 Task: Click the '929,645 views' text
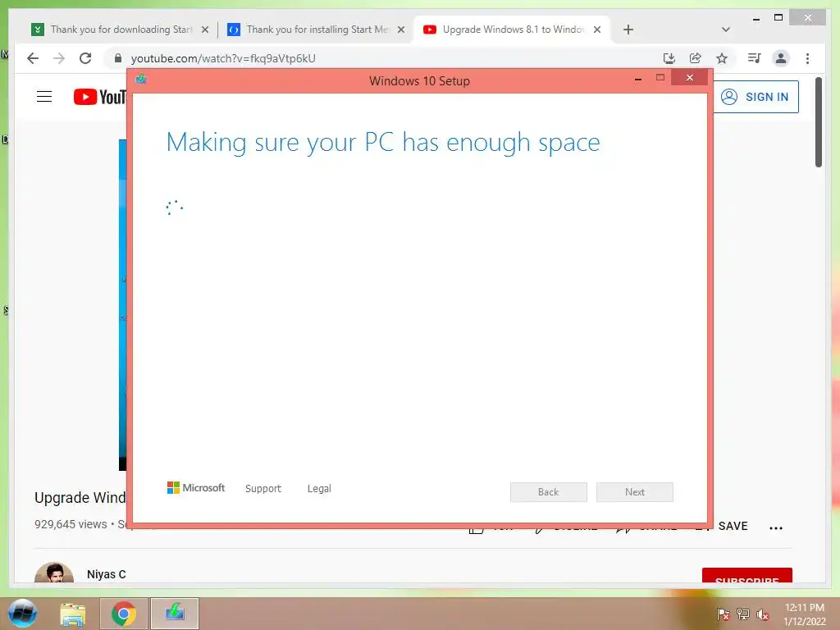pyautogui.click(x=71, y=524)
